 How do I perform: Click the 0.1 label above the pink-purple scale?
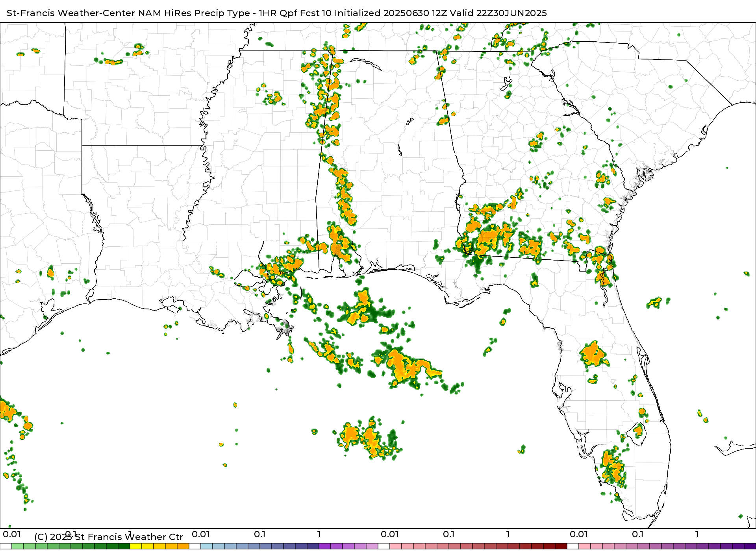click(637, 534)
